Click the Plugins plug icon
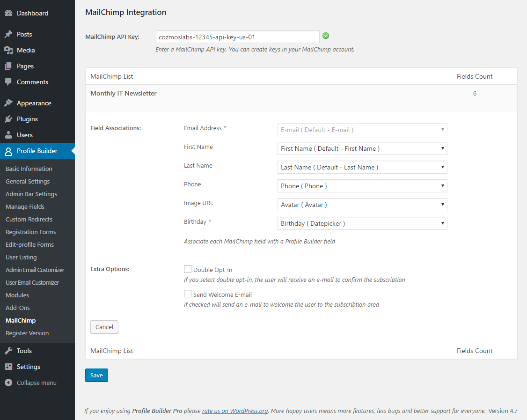 8,119
